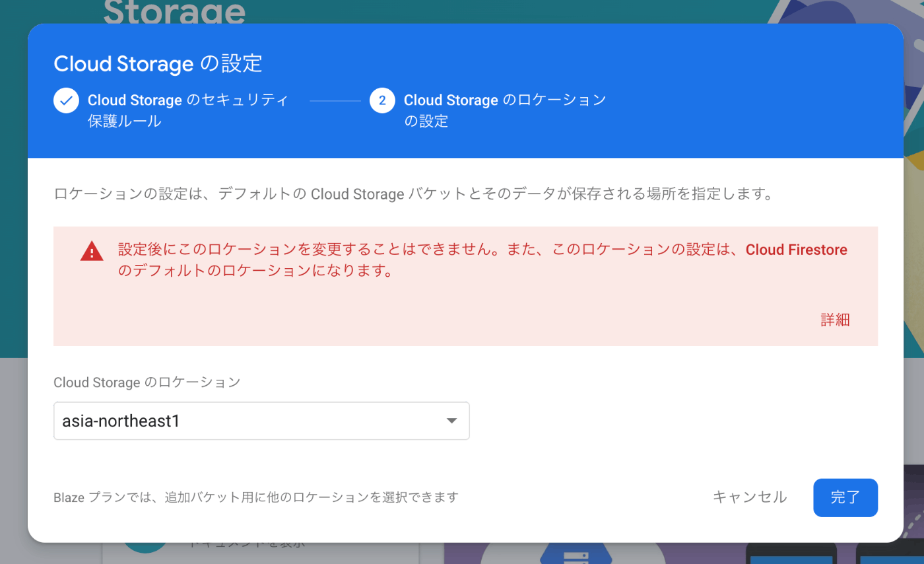Viewport: 924px width, 564px height.
Task: Open the 詳細 link in the warning box
Action: coord(835,320)
